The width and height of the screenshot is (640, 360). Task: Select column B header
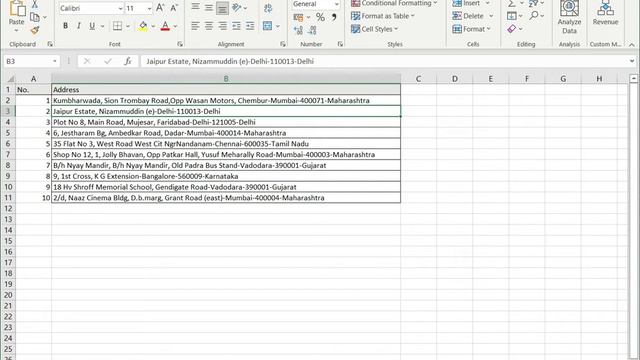[226, 78]
